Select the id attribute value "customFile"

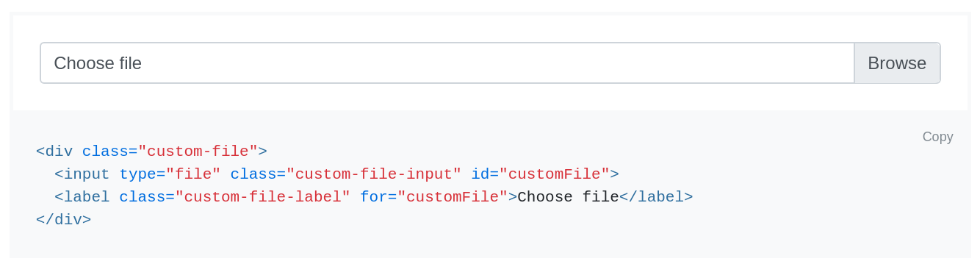click(555, 174)
